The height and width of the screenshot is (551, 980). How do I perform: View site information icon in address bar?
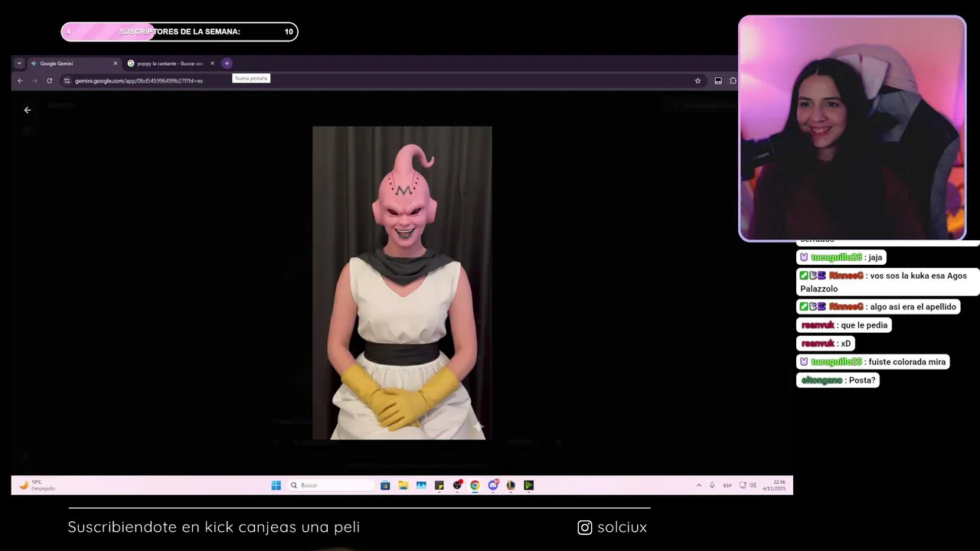(x=67, y=80)
